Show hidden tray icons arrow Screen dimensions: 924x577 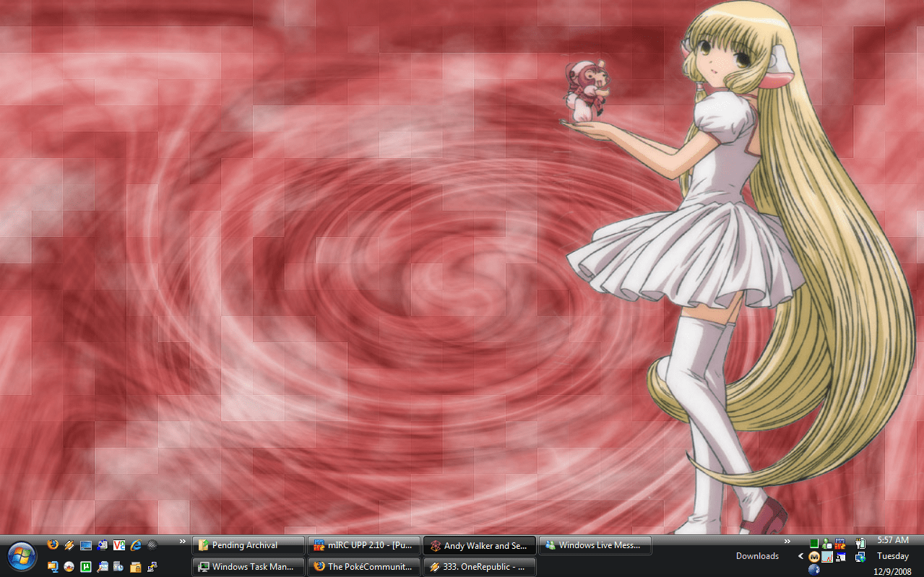[x=801, y=556]
